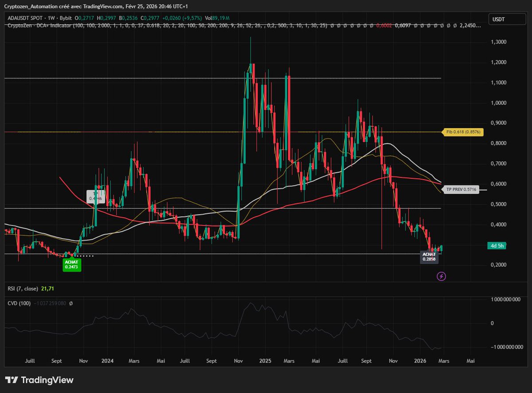The image size is (532, 393).
Task: Click the RSI value 21,71
Action: pos(47,288)
